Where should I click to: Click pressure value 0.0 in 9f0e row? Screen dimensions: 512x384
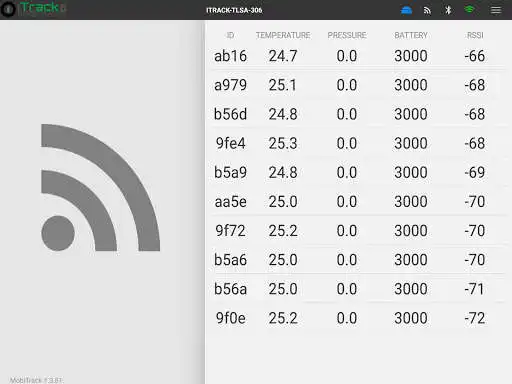pyautogui.click(x=347, y=318)
